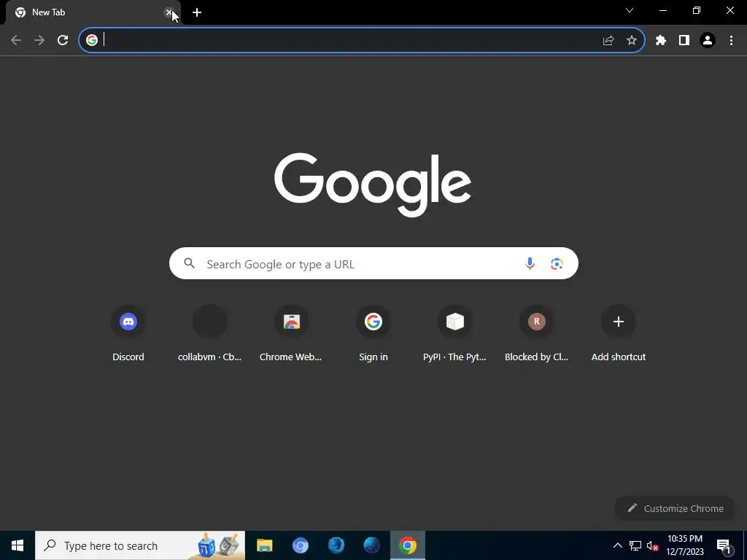Click the Search Google or type a URL box
Image resolution: width=747 pixels, height=560 pixels.
tap(373, 263)
